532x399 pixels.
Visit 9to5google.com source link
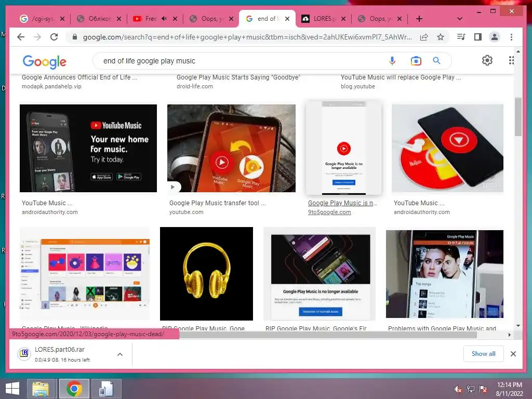(329, 212)
